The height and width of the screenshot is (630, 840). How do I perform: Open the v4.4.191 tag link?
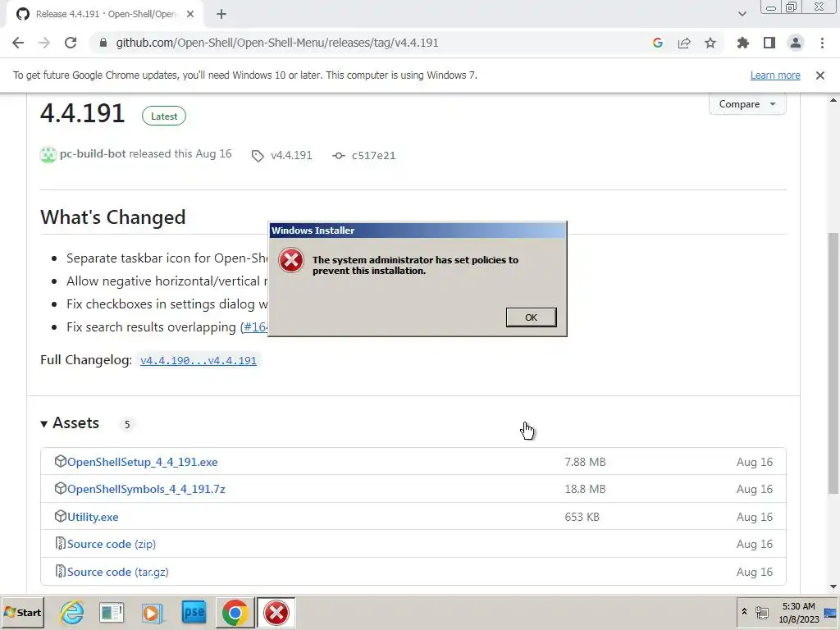click(291, 155)
